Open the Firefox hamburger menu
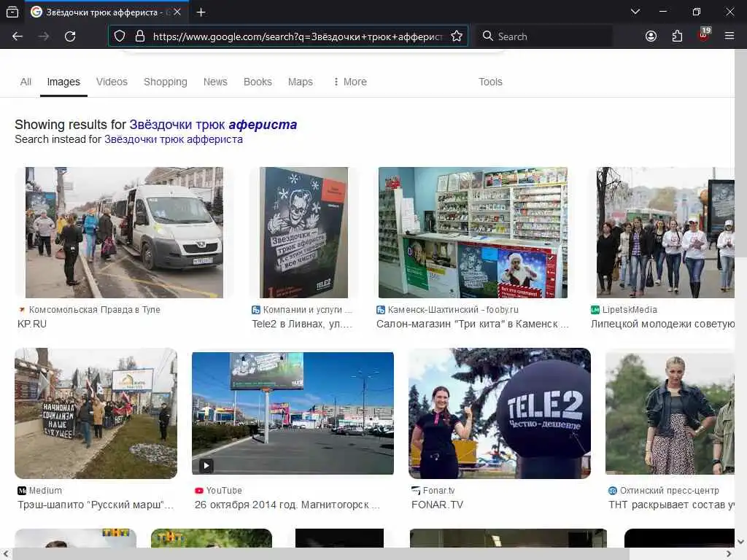747x560 pixels. 729,36
